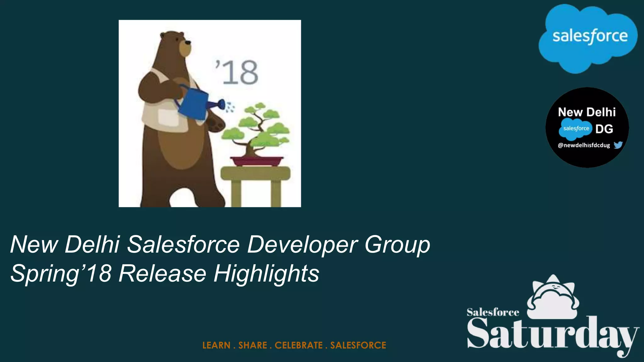Select the 'Spring'18 Release Highlights' subtitle
Image resolution: width=644 pixels, height=362 pixels.
(x=165, y=273)
